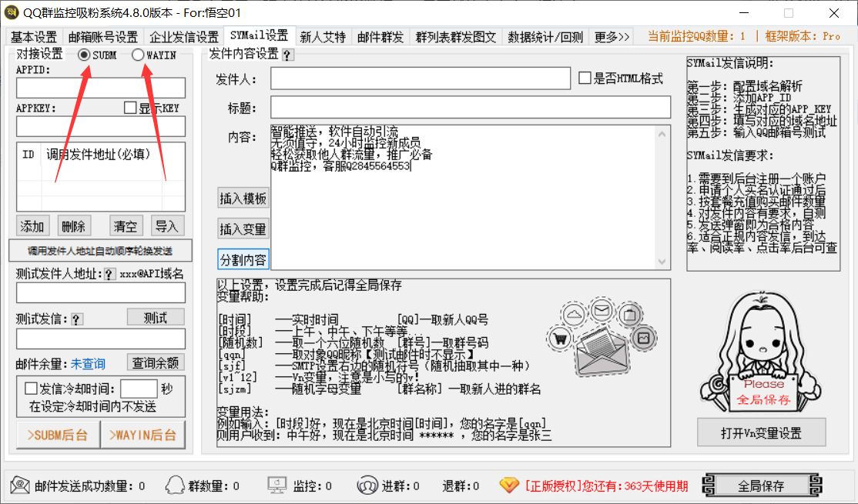Image resolution: width=858 pixels, height=504 pixels.
Task: Click the content area scroll down arrow
Action: (662, 262)
